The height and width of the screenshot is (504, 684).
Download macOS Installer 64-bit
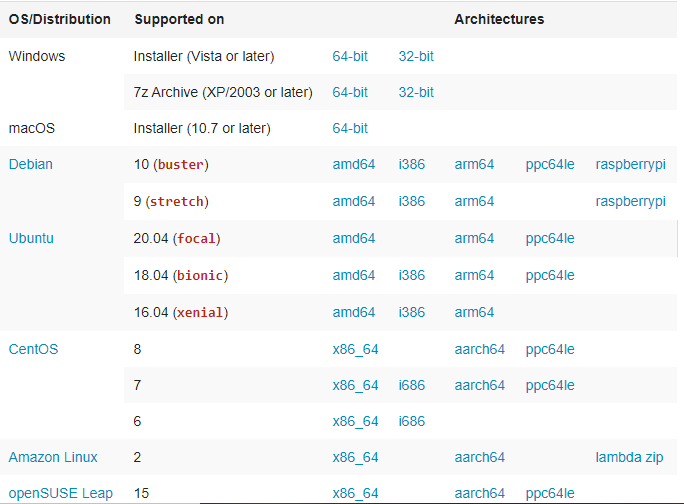pos(350,128)
